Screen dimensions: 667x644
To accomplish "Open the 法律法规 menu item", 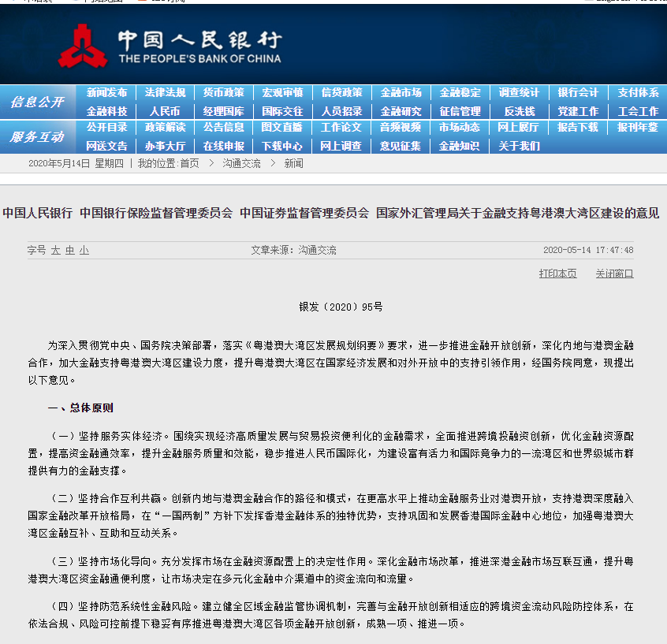I will (165, 92).
